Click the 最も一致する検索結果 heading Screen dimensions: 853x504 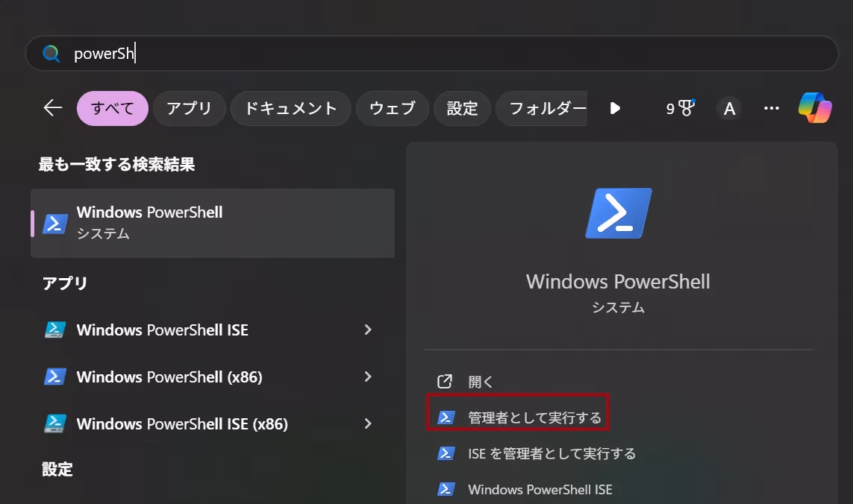(x=116, y=164)
